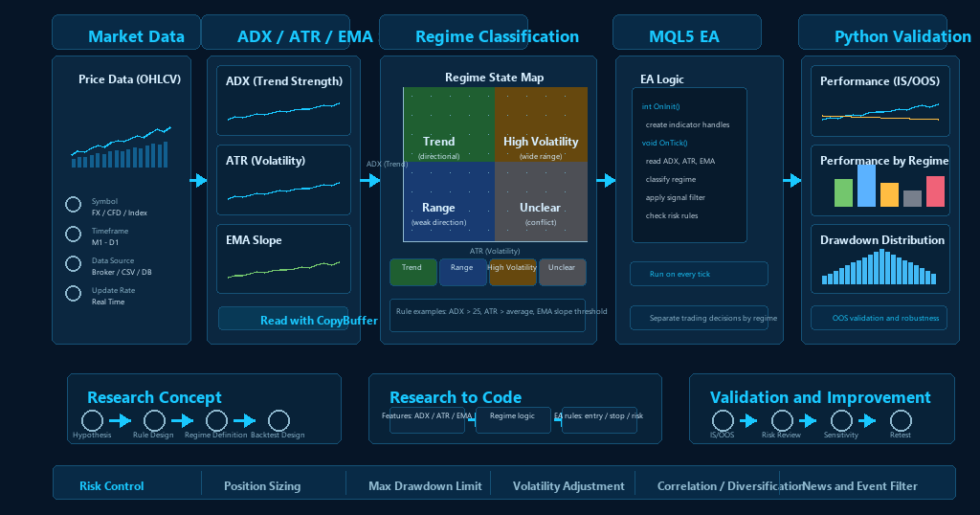Click the 'check risk rules' code line
Viewport: 980px width, 515px height.
[672, 215]
